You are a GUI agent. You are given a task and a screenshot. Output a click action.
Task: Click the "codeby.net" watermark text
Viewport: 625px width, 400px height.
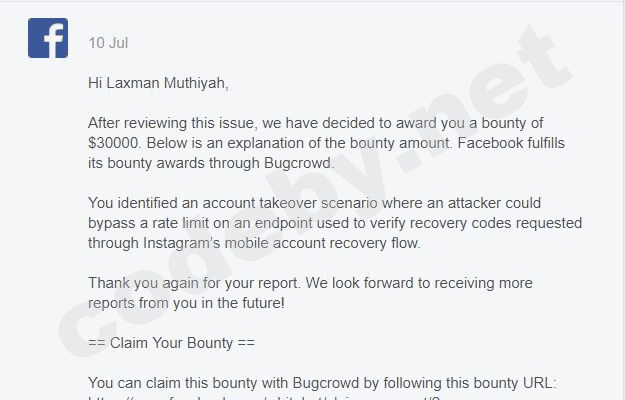click(315, 191)
